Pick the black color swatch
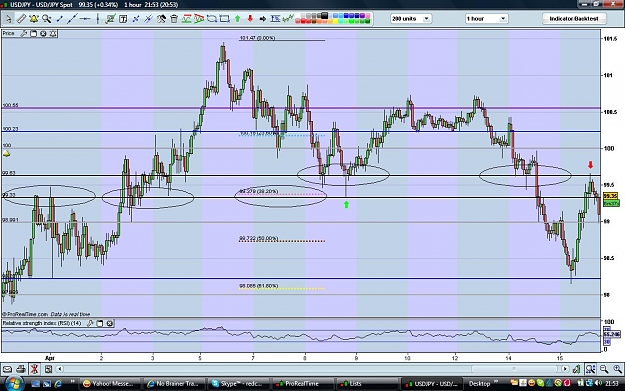 tap(324, 16)
